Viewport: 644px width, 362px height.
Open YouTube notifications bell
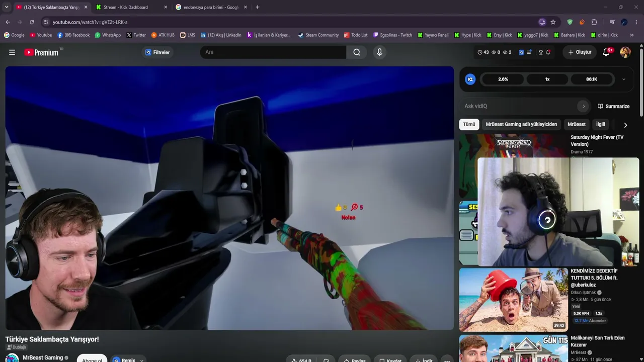606,52
